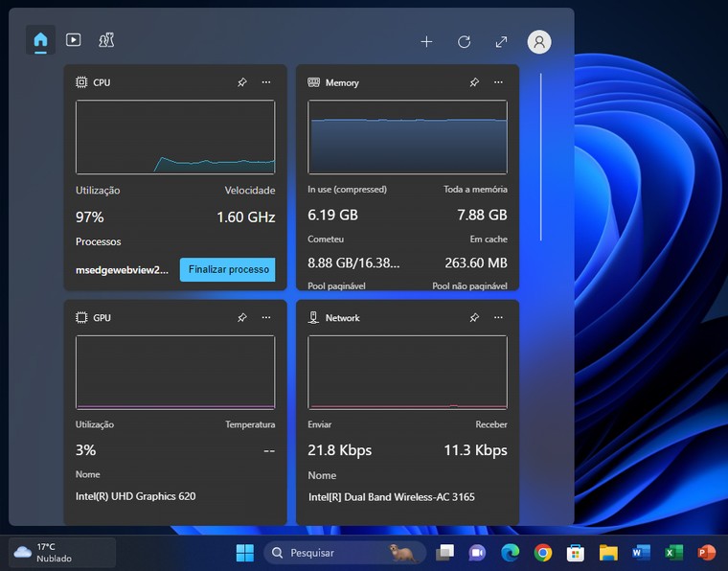Pin the CPU widget
The width and height of the screenshot is (728, 571).
(242, 82)
